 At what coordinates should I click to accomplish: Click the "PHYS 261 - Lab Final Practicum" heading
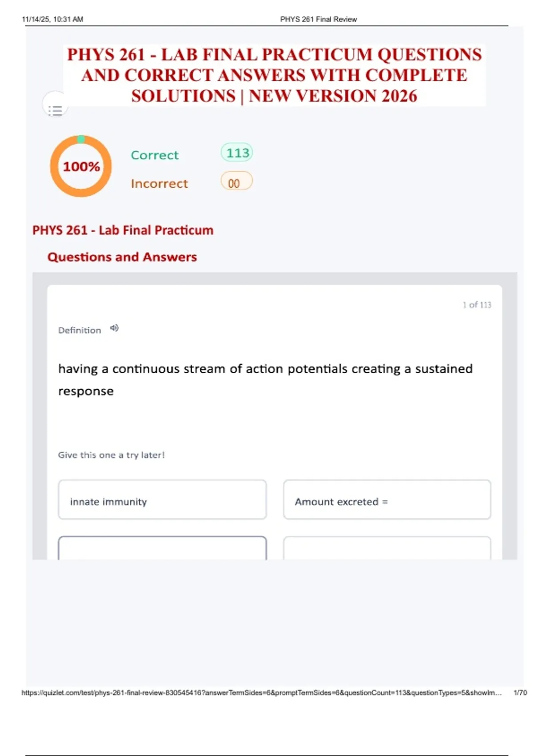pyautogui.click(x=123, y=230)
